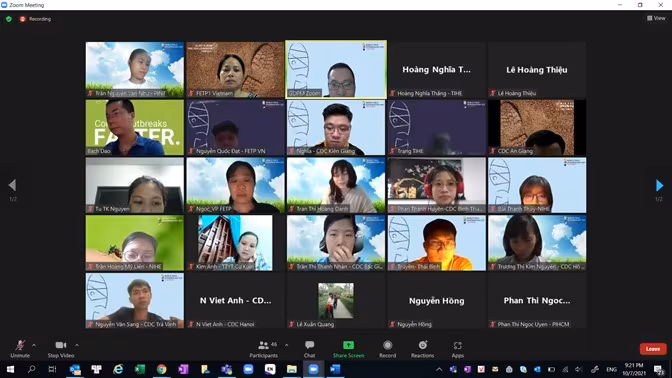Select Nguyễn Quốc Đạt - FETP VN tile
The height and width of the screenshot is (378, 672).
tap(235, 127)
